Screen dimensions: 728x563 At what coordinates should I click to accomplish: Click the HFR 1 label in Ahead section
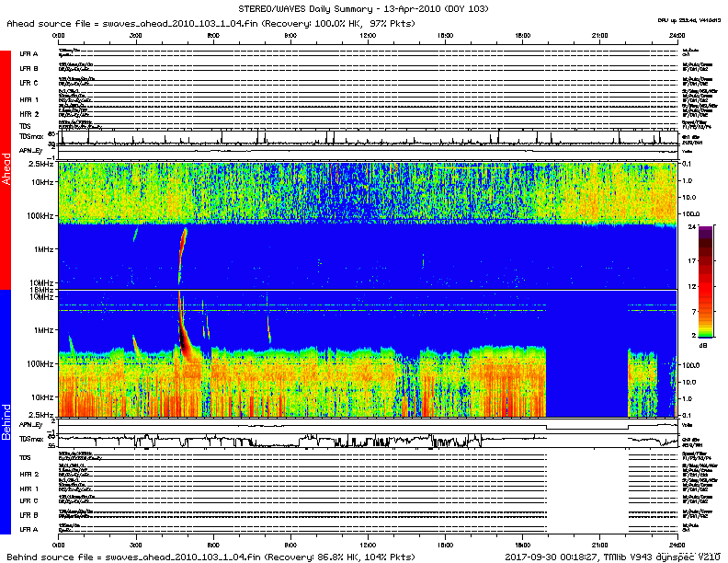pos(28,98)
